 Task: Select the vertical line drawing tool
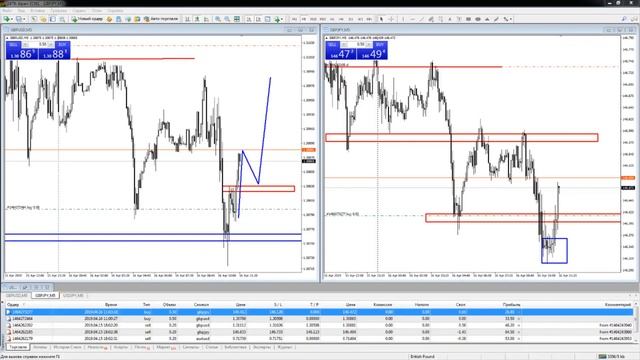pos(403,19)
